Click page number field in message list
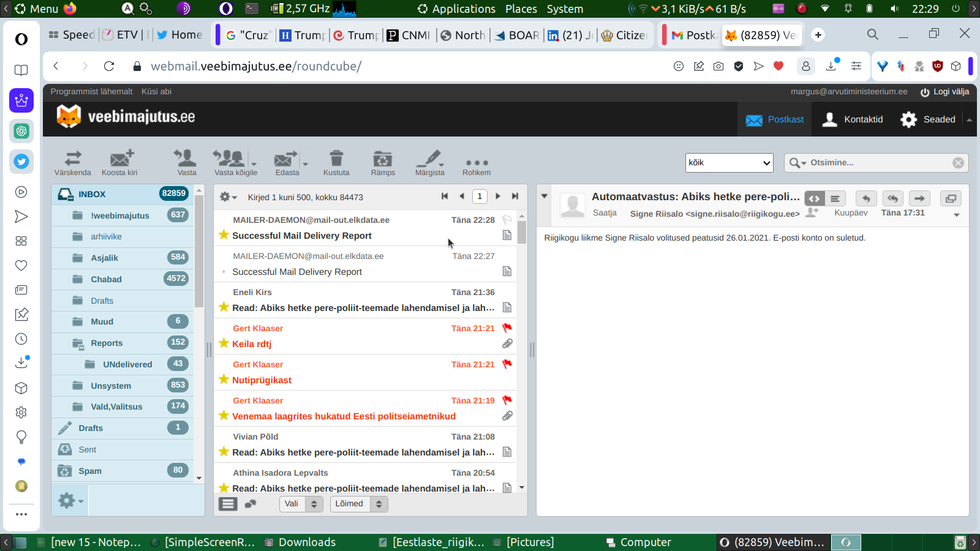 pos(480,197)
